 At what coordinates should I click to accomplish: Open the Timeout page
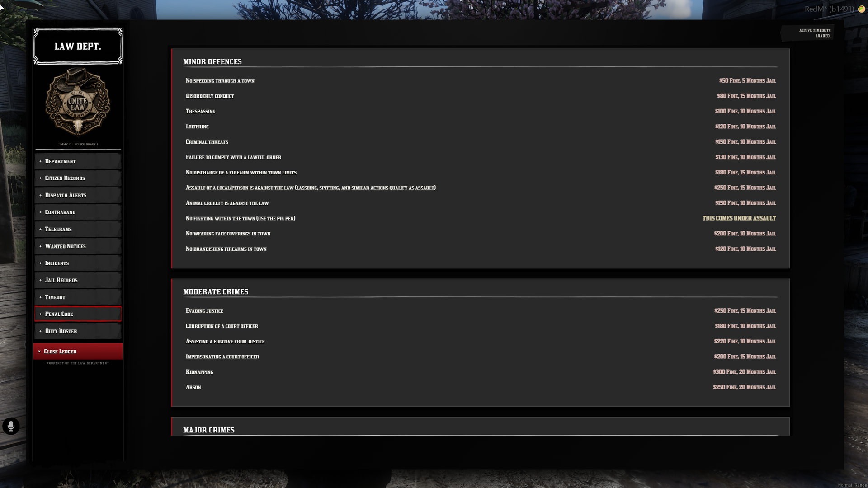pyautogui.click(x=78, y=297)
